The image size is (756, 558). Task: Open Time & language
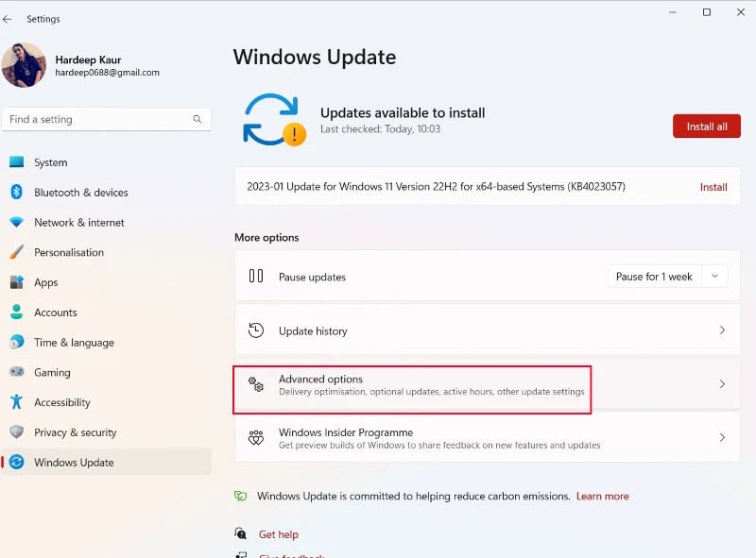click(x=106, y=342)
